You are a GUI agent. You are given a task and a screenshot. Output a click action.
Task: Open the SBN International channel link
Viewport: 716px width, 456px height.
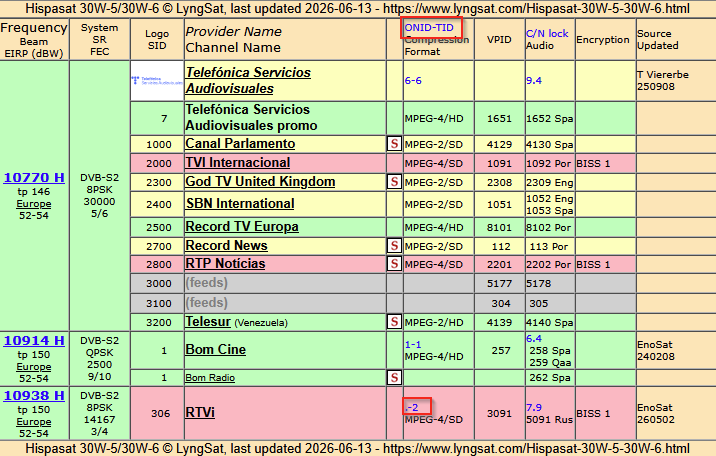[x=240, y=204]
